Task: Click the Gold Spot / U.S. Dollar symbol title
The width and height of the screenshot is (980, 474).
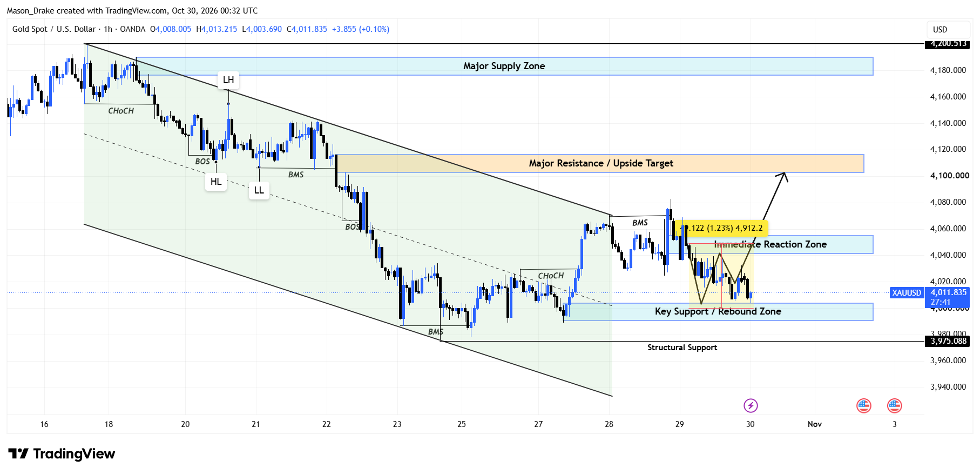Action: [x=54, y=29]
